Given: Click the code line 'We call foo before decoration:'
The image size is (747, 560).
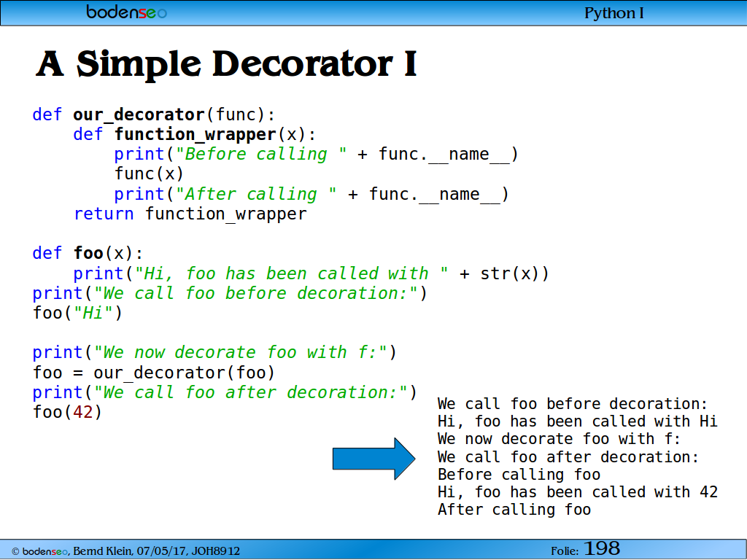Looking at the screenshot, I should point(230,294).
